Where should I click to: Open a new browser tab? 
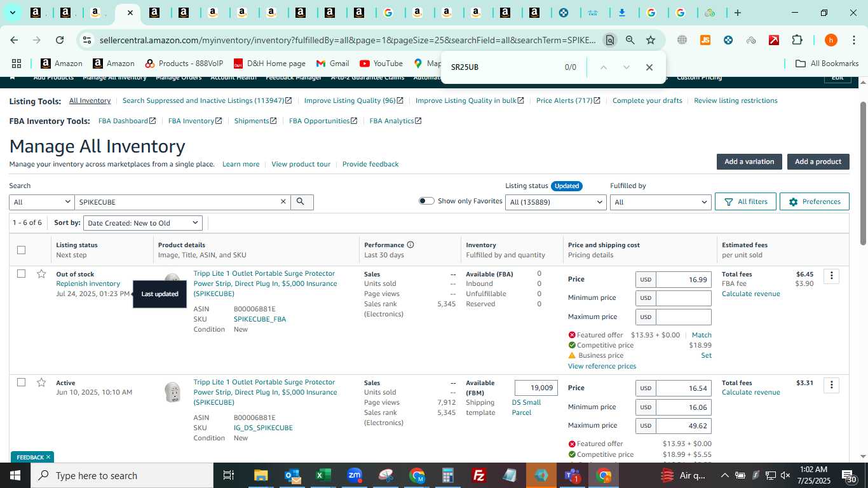(x=737, y=13)
